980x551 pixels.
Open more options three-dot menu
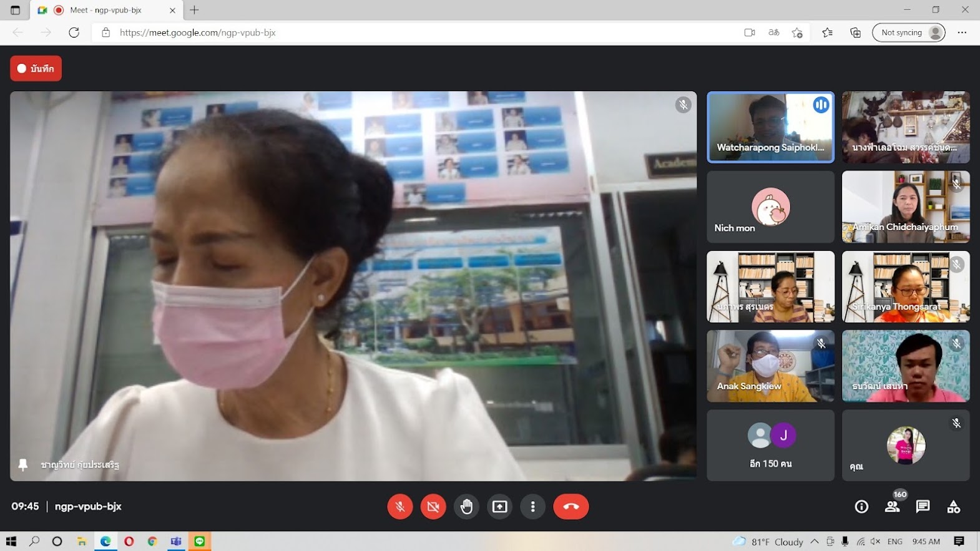(x=533, y=507)
